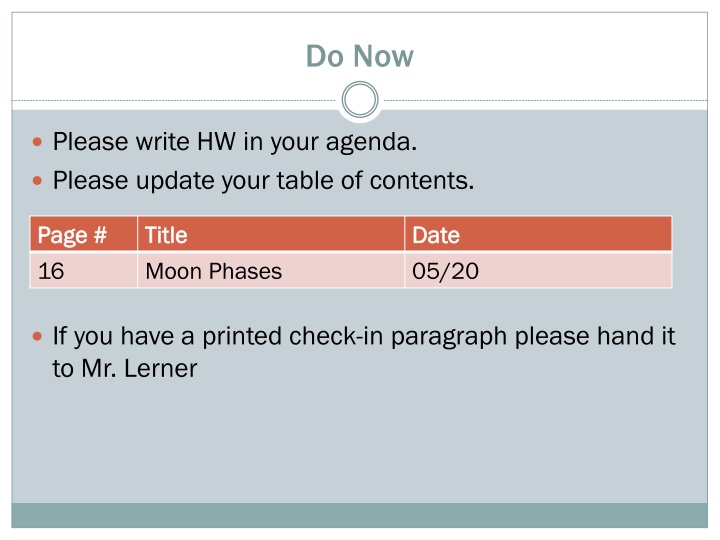Click the word 'update' in second bullet
The height and width of the screenshot is (540, 720).
pos(174,182)
